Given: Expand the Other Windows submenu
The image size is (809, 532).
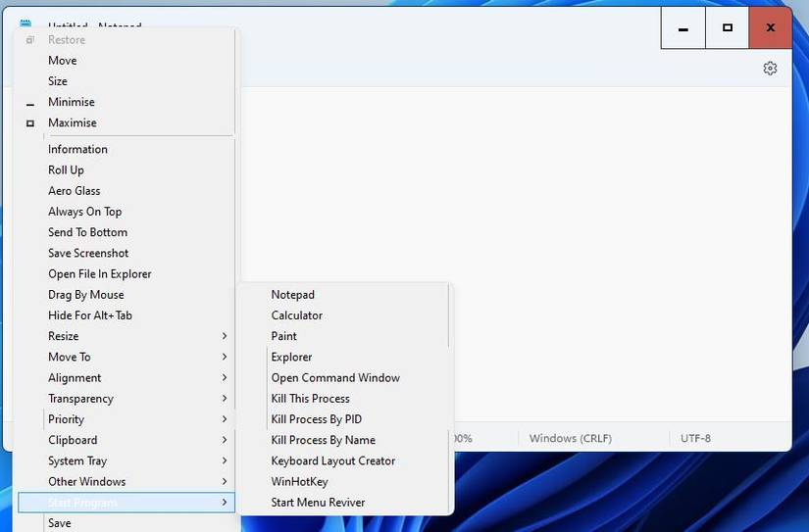Looking at the screenshot, I should (126, 481).
